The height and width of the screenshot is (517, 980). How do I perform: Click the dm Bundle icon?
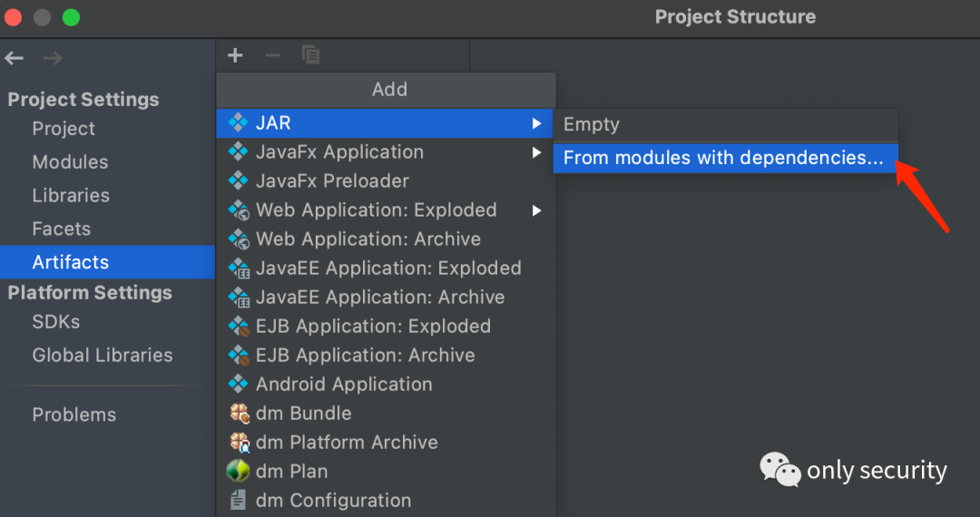[239, 414]
